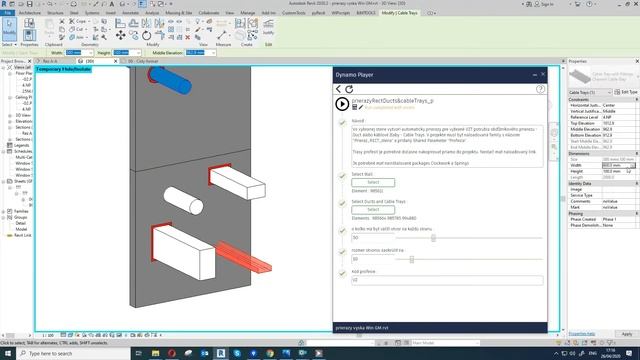This screenshot has width=640, height=360.
Task: Click the Comments value in Properties
Action: pyautogui.click(x=618, y=202)
